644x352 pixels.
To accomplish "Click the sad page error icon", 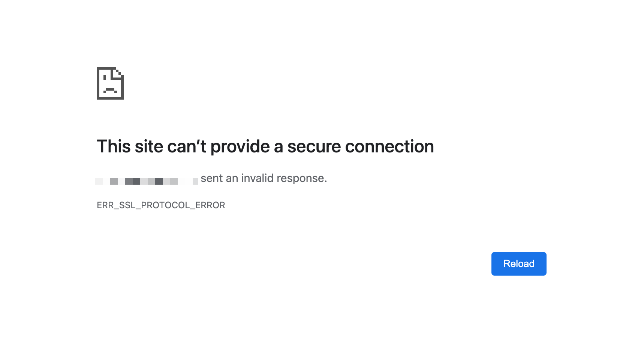I will pyautogui.click(x=110, y=83).
